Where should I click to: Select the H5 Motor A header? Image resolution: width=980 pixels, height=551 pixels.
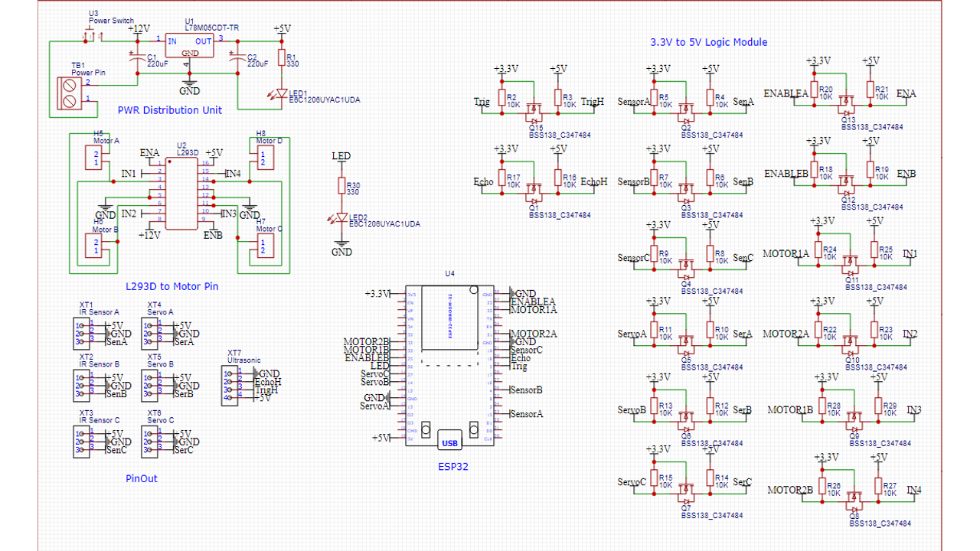pyautogui.click(x=93, y=158)
